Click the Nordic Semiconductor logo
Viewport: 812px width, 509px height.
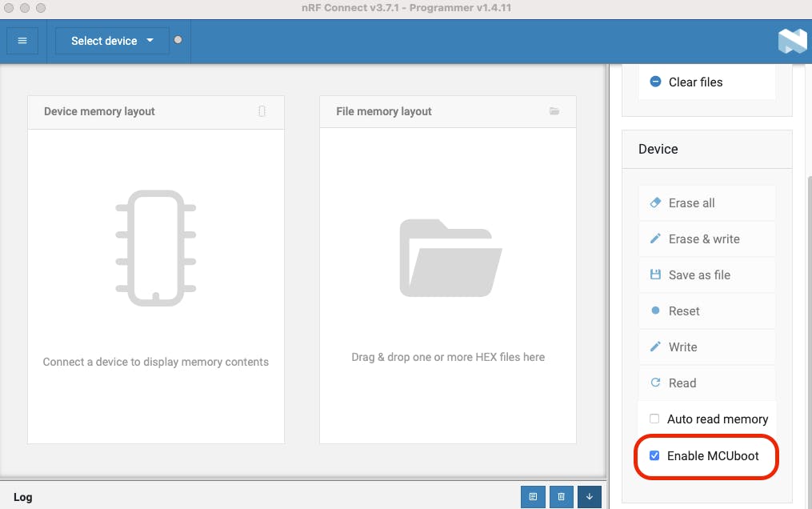coord(792,41)
